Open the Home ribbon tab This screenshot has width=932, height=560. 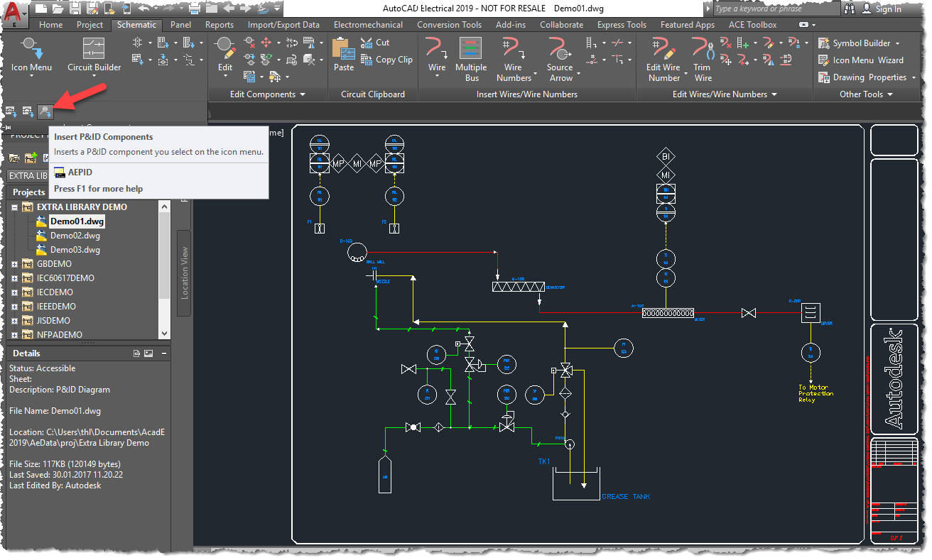[x=51, y=25]
